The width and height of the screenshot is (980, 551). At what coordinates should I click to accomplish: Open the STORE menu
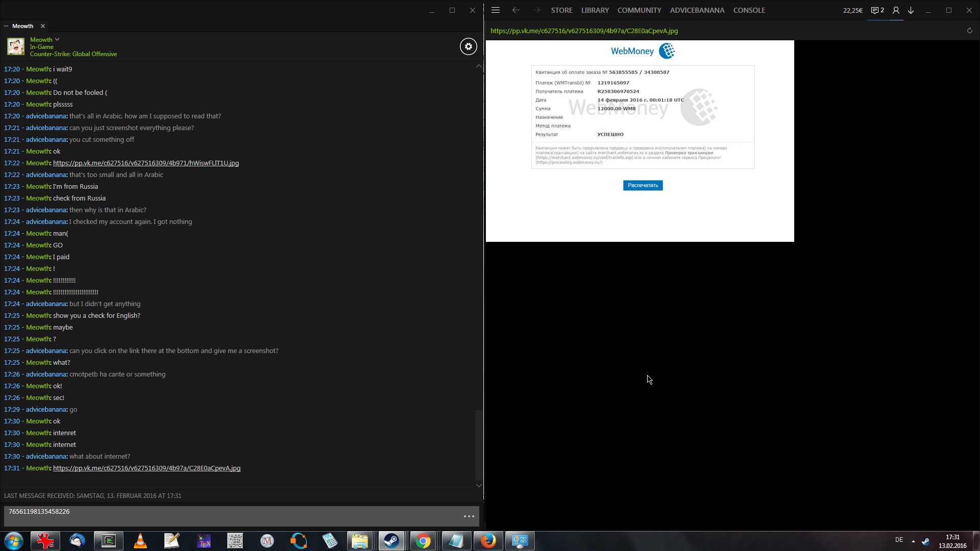pos(561,10)
